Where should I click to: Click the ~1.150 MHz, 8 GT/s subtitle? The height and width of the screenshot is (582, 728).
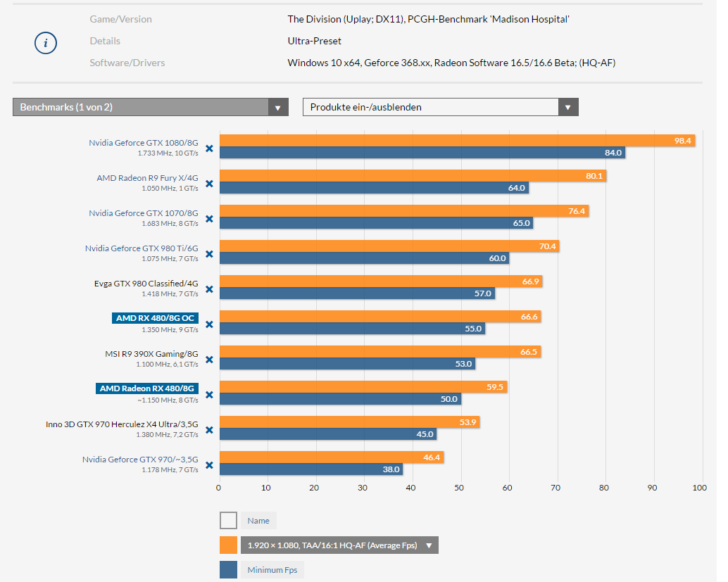pos(168,400)
